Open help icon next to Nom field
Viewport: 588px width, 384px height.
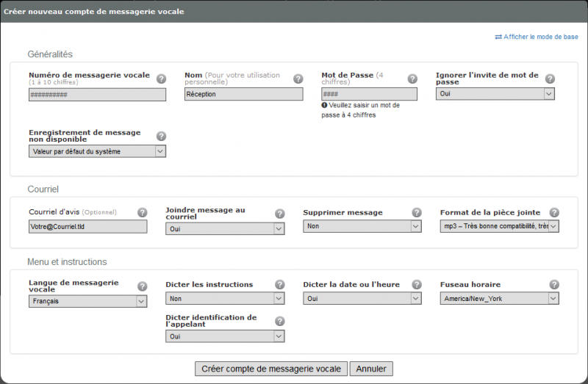pyautogui.click(x=298, y=79)
